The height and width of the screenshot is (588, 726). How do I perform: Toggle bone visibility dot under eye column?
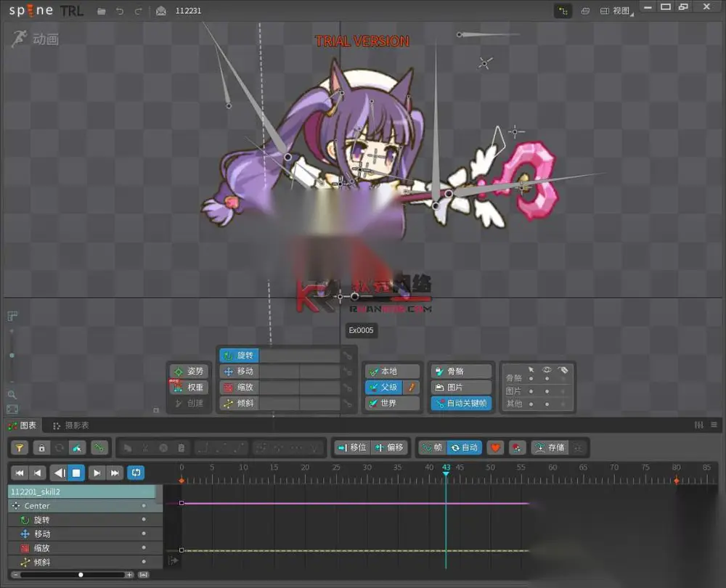[547, 379]
